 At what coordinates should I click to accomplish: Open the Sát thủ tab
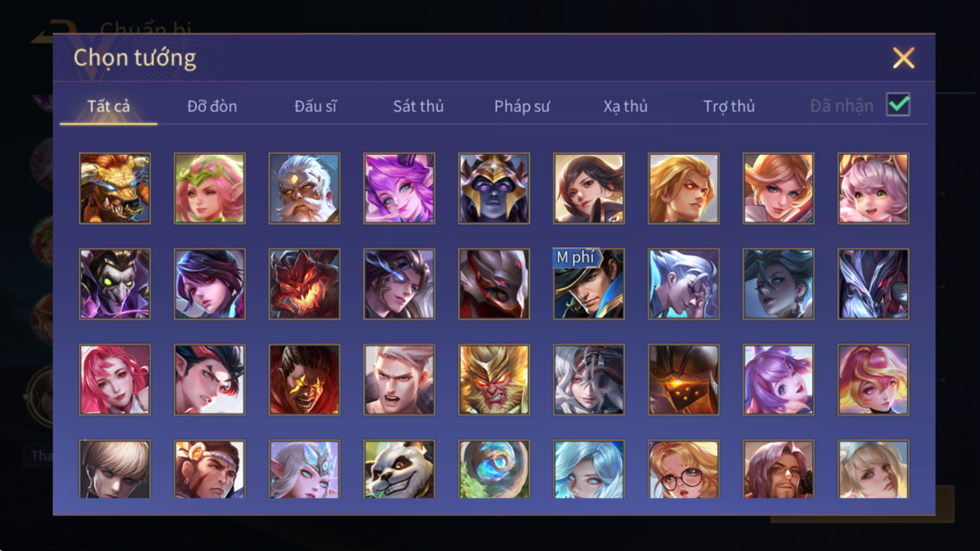click(418, 106)
